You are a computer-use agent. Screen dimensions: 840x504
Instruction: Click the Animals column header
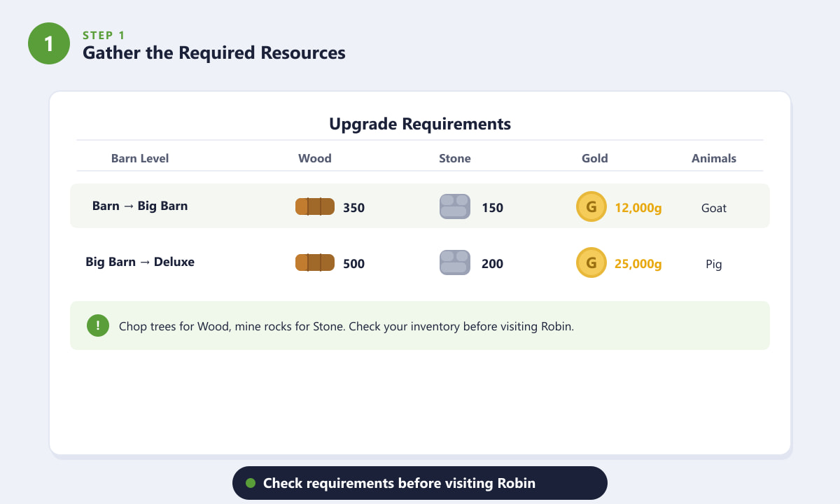(714, 158)
